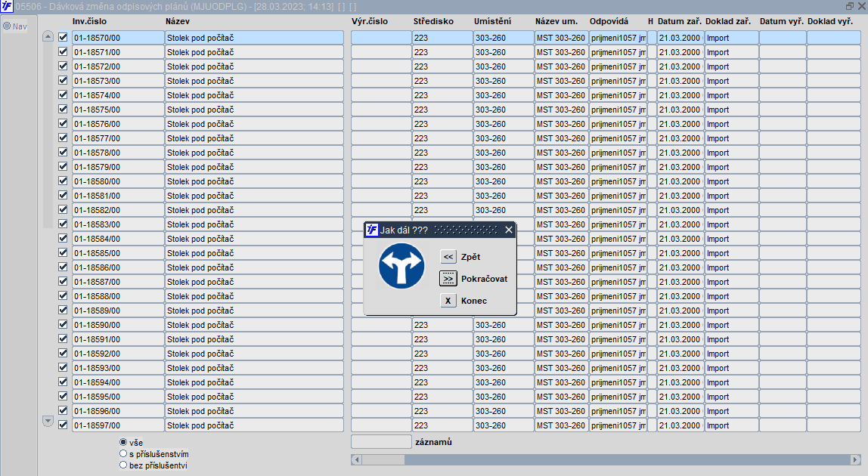Click the Středisko column header
This screenshot has height=476, width=868.
click(433, 21)
